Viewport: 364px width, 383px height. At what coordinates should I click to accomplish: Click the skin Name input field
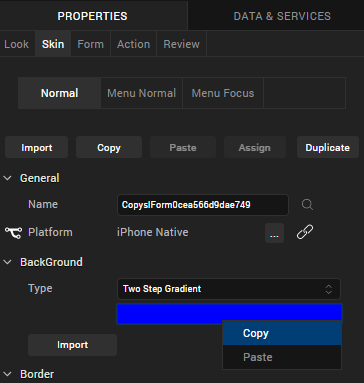[x=203, y=205]
